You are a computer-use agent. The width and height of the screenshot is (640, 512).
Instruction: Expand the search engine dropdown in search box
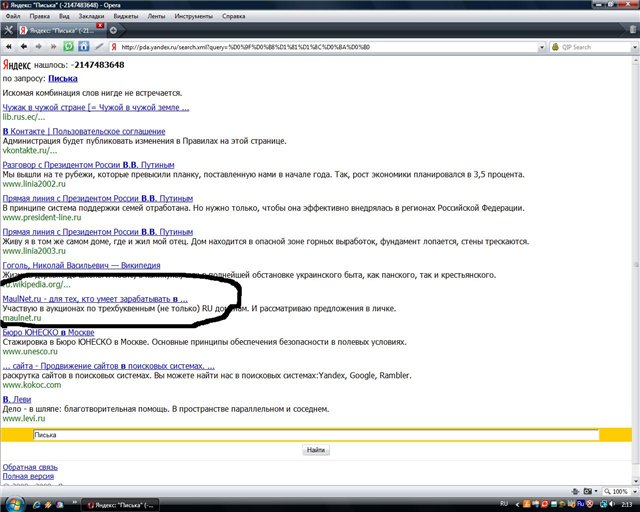pos(556,47)
